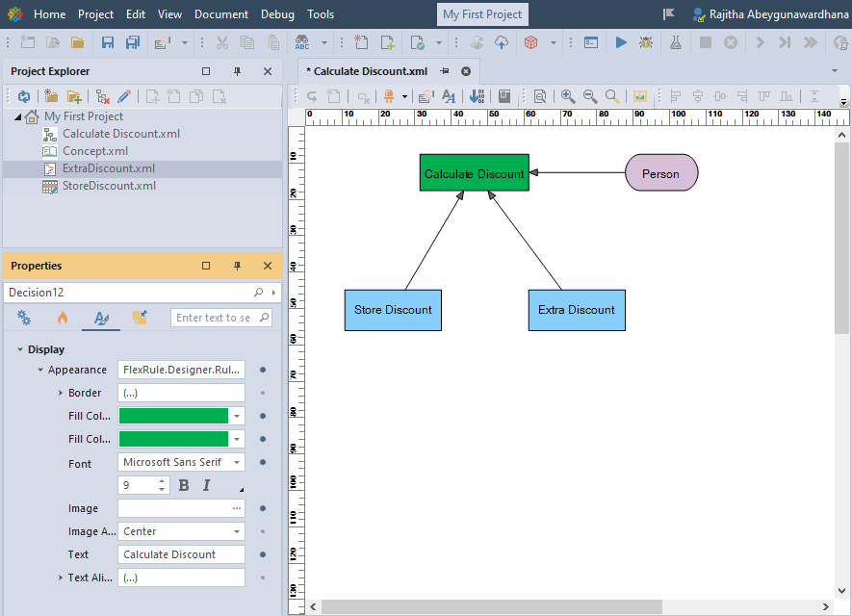Start debugging with the bug icon
The image size is (852, 616).
(646, 42)
